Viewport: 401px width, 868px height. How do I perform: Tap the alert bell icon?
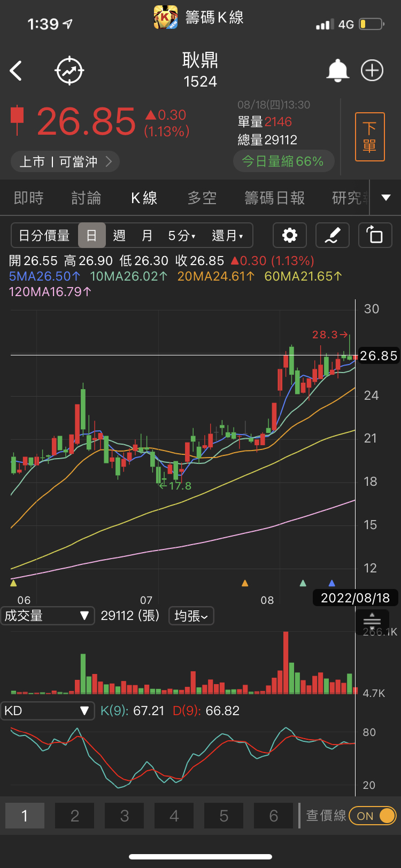coord(337,71)
